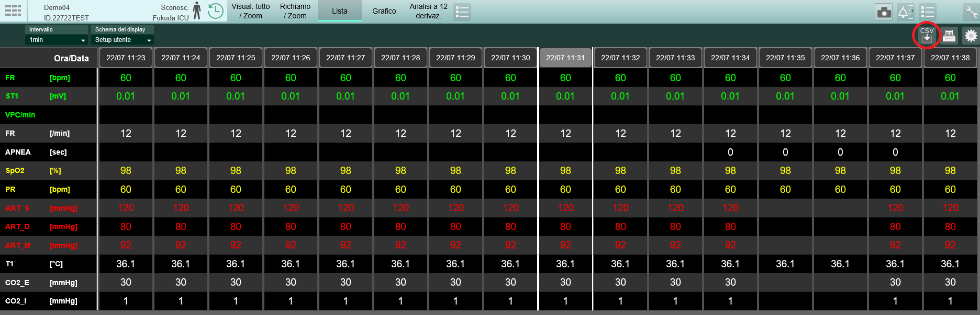
Task: Open the alarm limits bell icon
Action: click(x=906, y=12)
